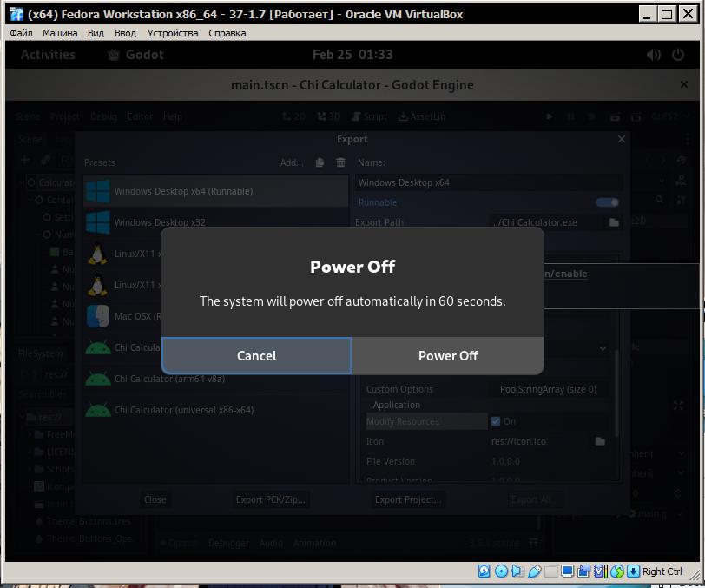Click the Close button in Export dialog
705x588 pixels.
pyautogui.click(x=155, y=499)
